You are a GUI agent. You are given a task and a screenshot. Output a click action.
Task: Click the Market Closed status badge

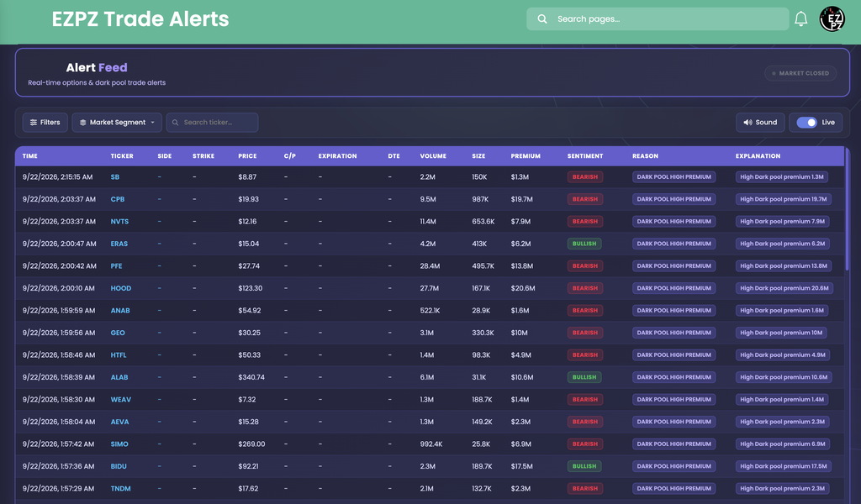click(x=800, y=73)
